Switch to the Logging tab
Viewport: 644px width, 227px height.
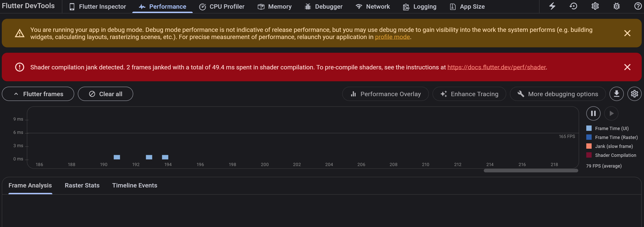tap(420, 7)
